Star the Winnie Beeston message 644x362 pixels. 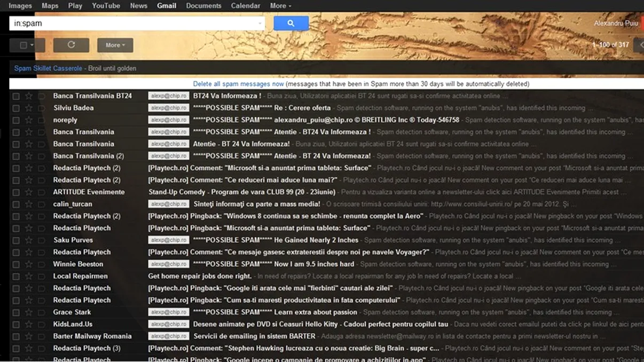point(29,264)
